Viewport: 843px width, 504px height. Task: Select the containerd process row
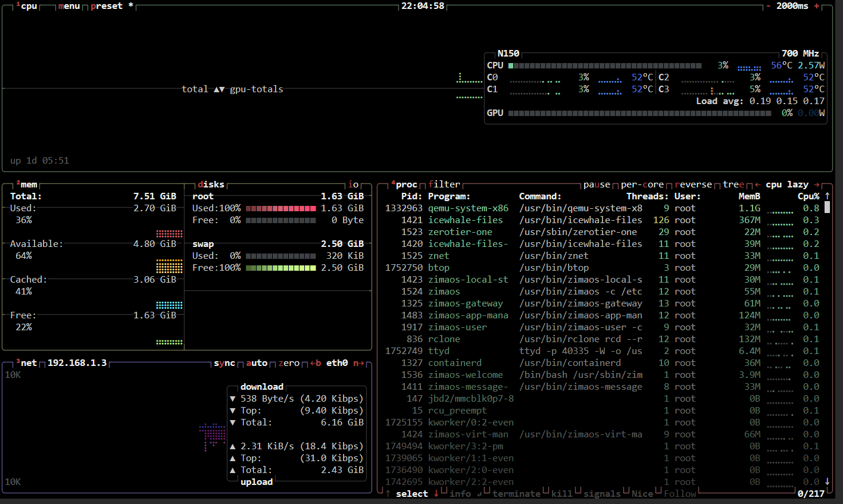point(602,363)
